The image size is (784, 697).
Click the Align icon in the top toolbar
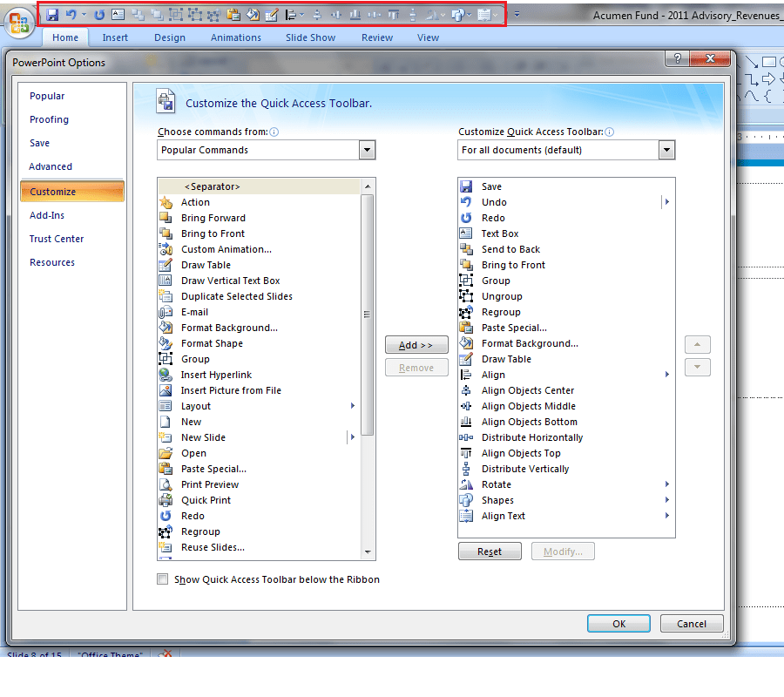point(291,15)
